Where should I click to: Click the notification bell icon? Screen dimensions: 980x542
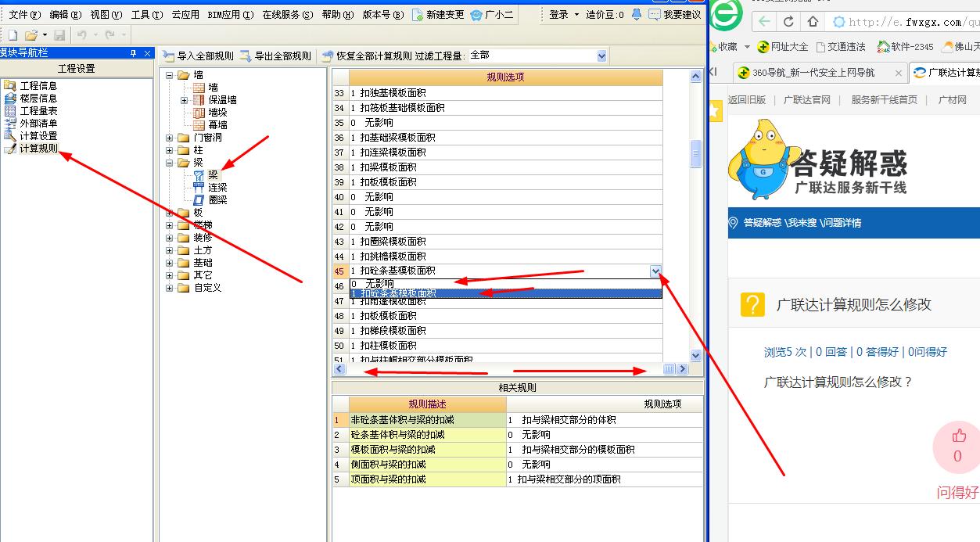637,15
